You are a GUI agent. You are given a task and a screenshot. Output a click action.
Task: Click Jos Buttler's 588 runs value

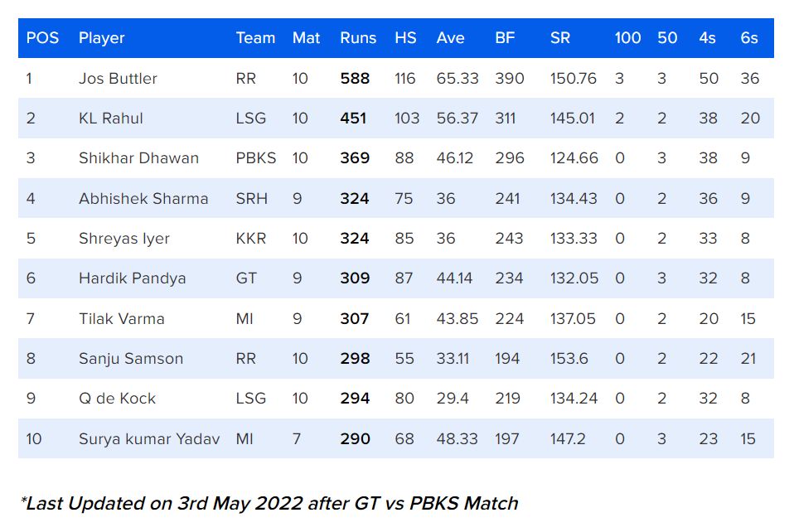pos(355,79)
